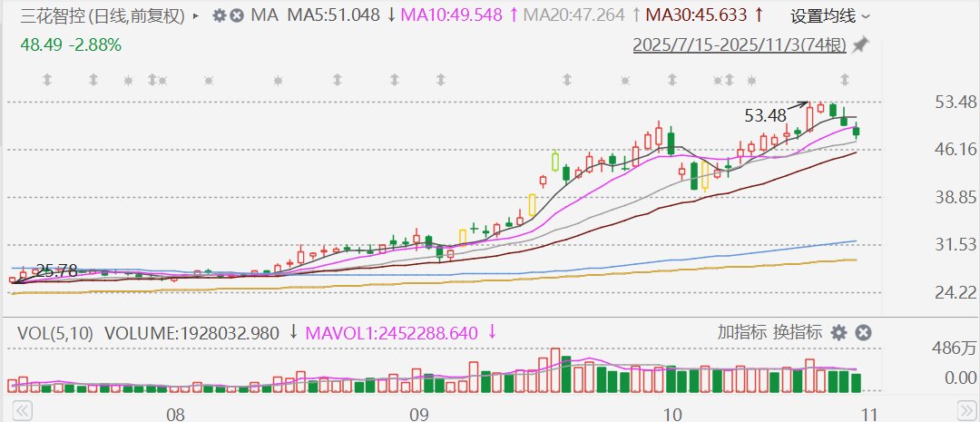
Task: Expand the 设置均线 dropdown
Action: pyautogui.click(x=829, y=16)
